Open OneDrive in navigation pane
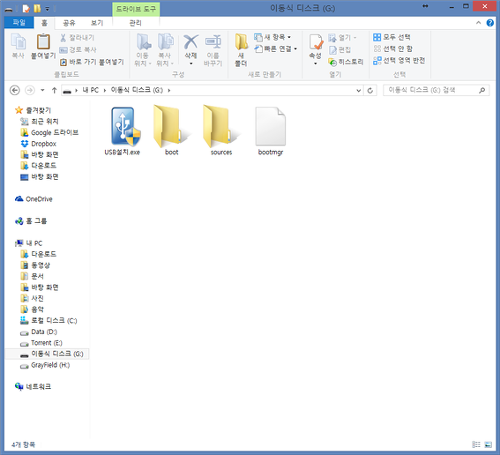The image size is (500, 455). point(34,199)
